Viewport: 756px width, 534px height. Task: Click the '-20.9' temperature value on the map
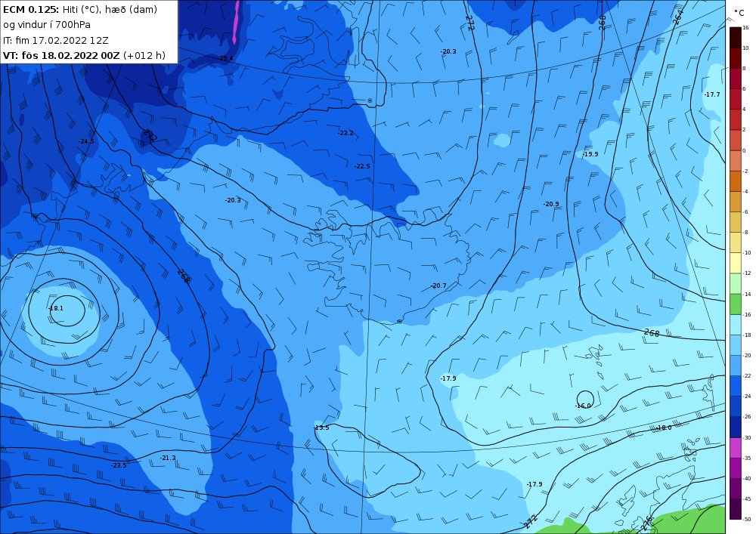pyautogui.click(x=551, y=205)
